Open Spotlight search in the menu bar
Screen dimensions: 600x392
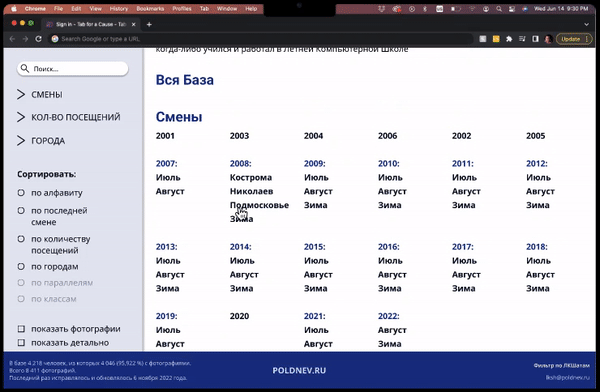point(499,8)
